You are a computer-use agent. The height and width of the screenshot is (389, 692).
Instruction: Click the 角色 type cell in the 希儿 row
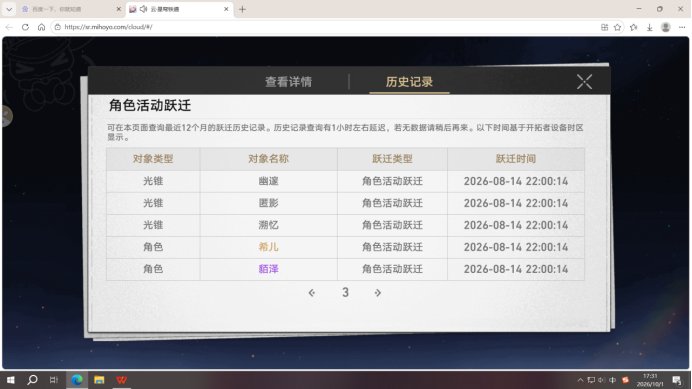coord(153,247)
